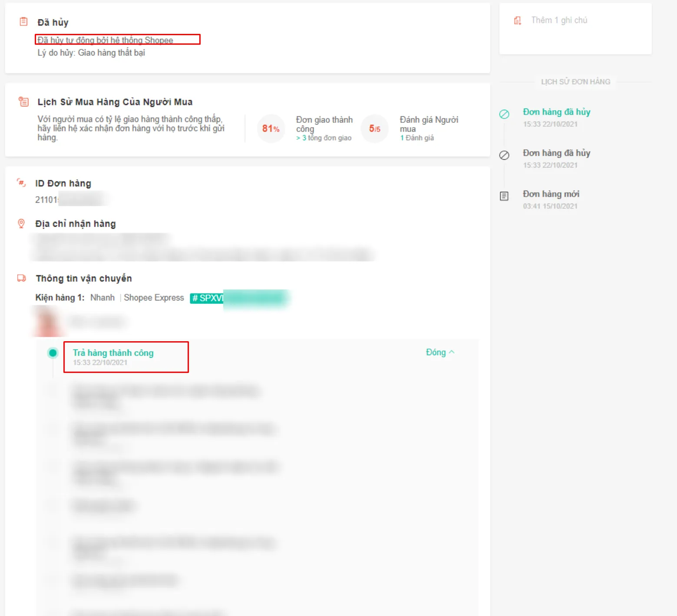Click 'Kiện hàng 1:' label
The width and height of the screenshot is (677, 616).
(x=60, y=297)
